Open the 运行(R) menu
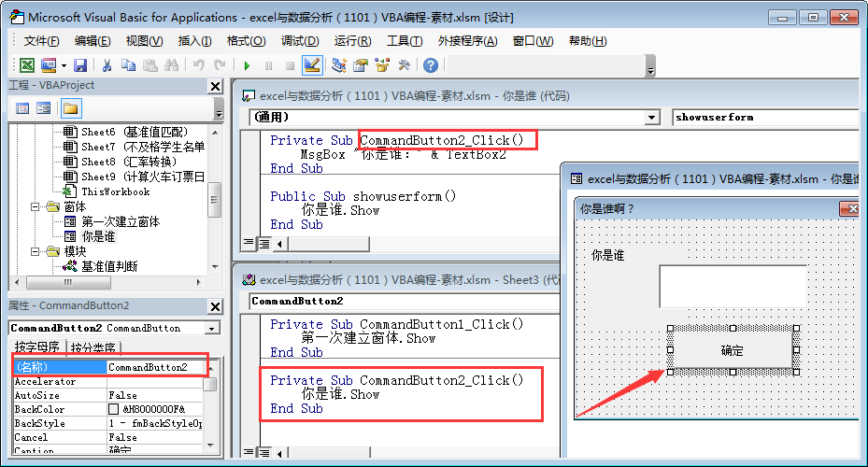 click(352, 41)
